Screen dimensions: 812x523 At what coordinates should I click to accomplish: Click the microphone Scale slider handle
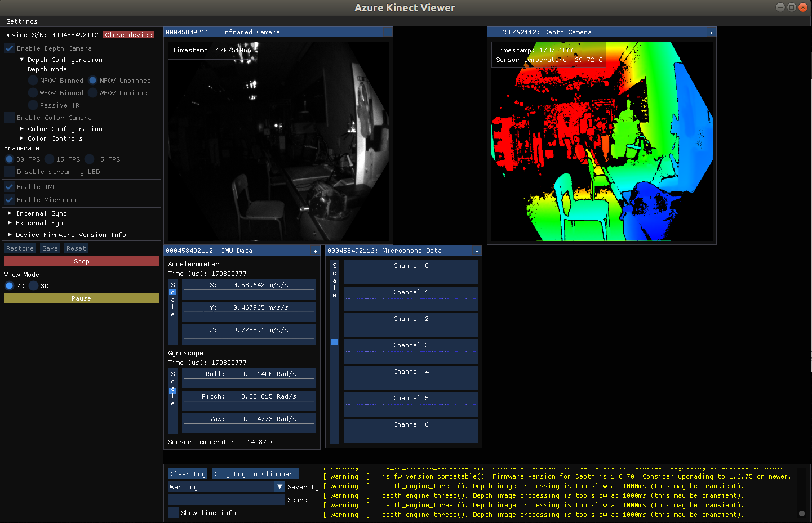[x=334, y=342]
